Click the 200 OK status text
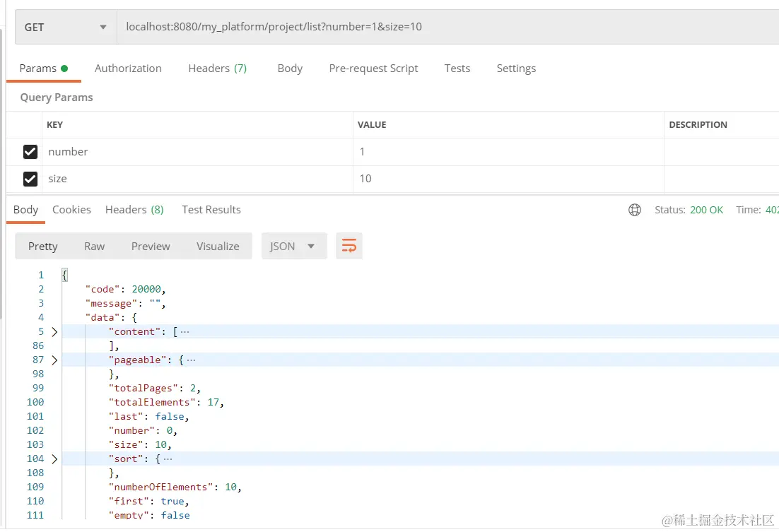Image resolution: width=779 pixels, height=532 pixels. tap(706, 210)
